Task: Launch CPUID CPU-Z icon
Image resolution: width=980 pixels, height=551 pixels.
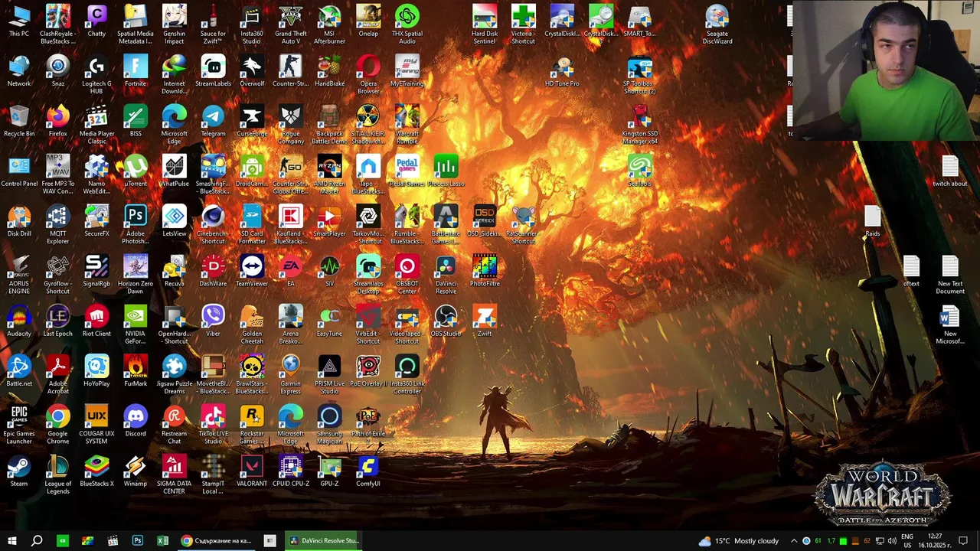Action: (x=290, y=471)
